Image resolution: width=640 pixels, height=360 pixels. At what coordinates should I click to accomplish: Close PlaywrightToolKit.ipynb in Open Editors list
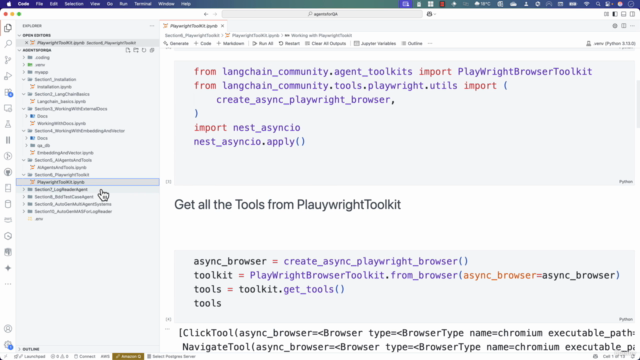click(27, 43)
